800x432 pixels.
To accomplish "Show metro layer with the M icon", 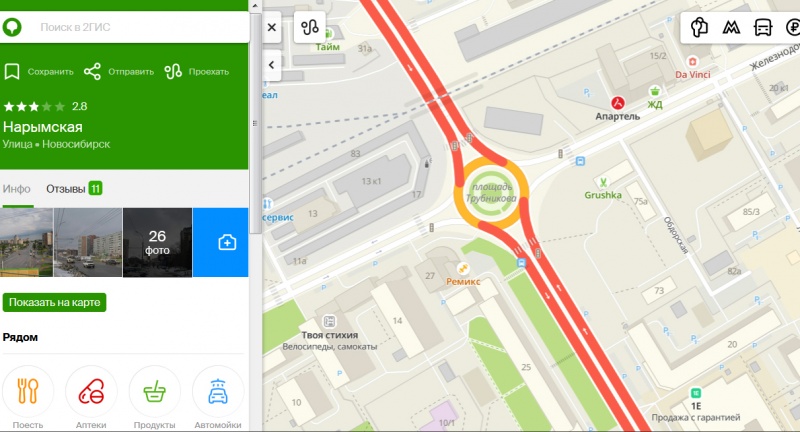I will click(731, 27).
